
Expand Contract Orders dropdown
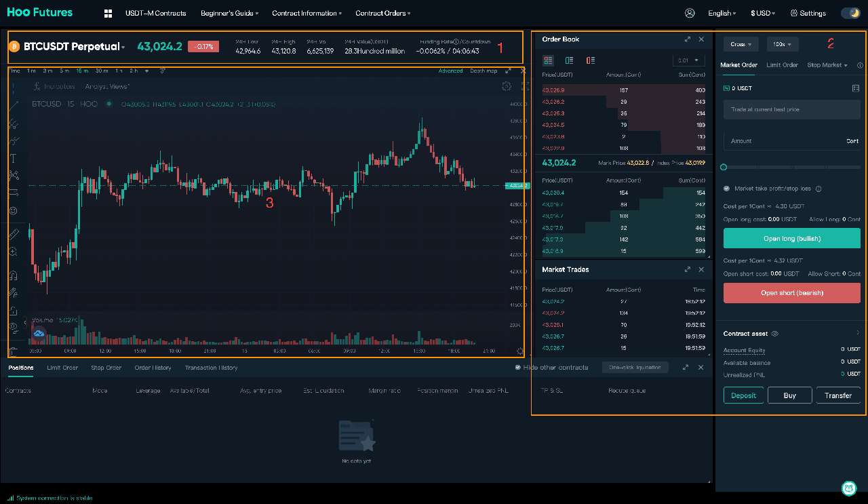click(382, 13)
